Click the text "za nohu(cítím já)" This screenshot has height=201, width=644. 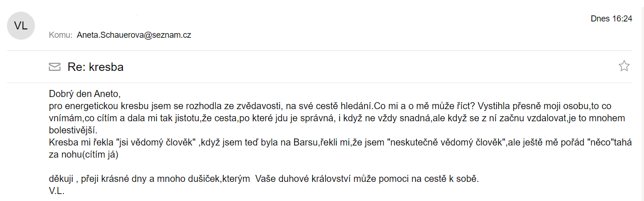tap(84, 154)
